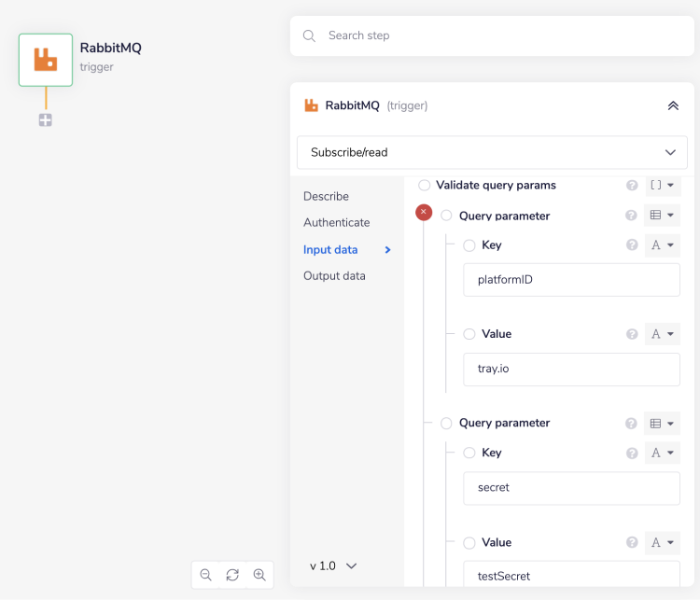Image resolution: width=700 pixels, height=600 pixels.
Task: Select the radio button beside the tray.io Value
Action: pos(469,334)
